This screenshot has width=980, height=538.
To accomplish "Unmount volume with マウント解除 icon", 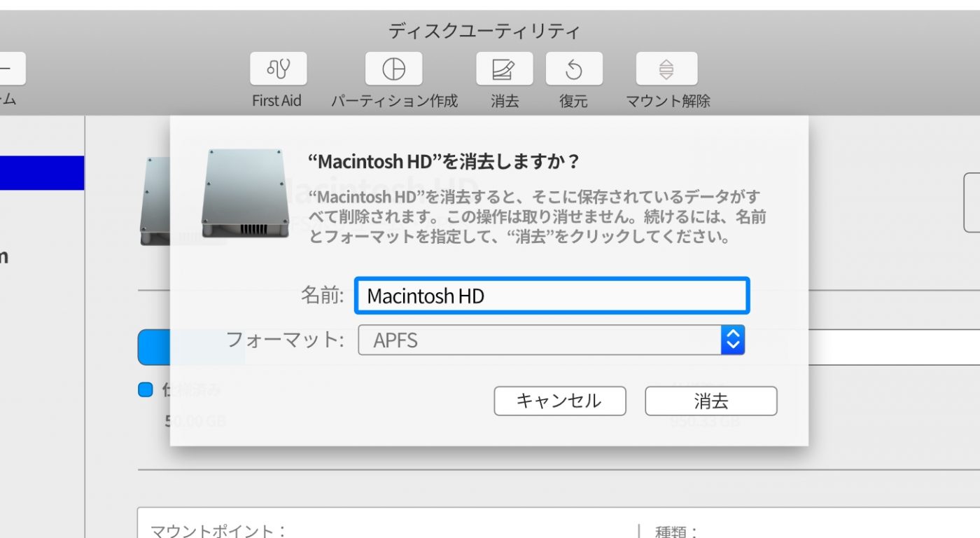I will (x=666, y=69).
